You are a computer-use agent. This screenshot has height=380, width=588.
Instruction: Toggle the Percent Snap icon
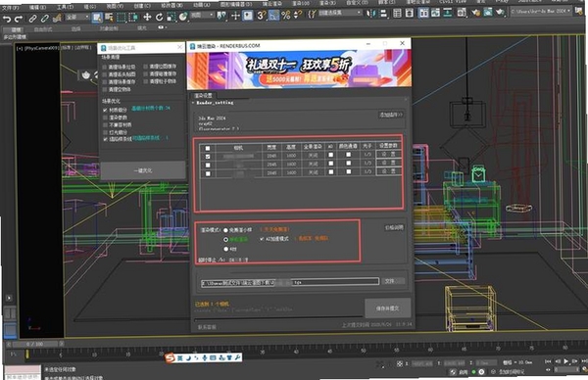coord(286,15)
